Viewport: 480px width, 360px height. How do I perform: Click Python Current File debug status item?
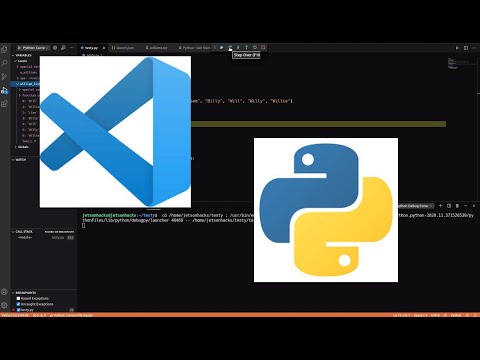point(71,315)
